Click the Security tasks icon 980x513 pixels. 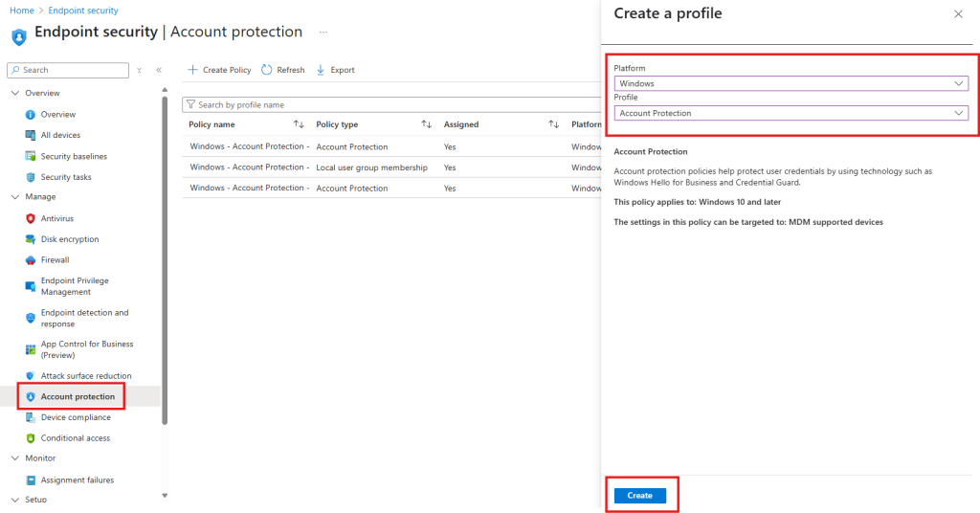click(x=30, y=177)
